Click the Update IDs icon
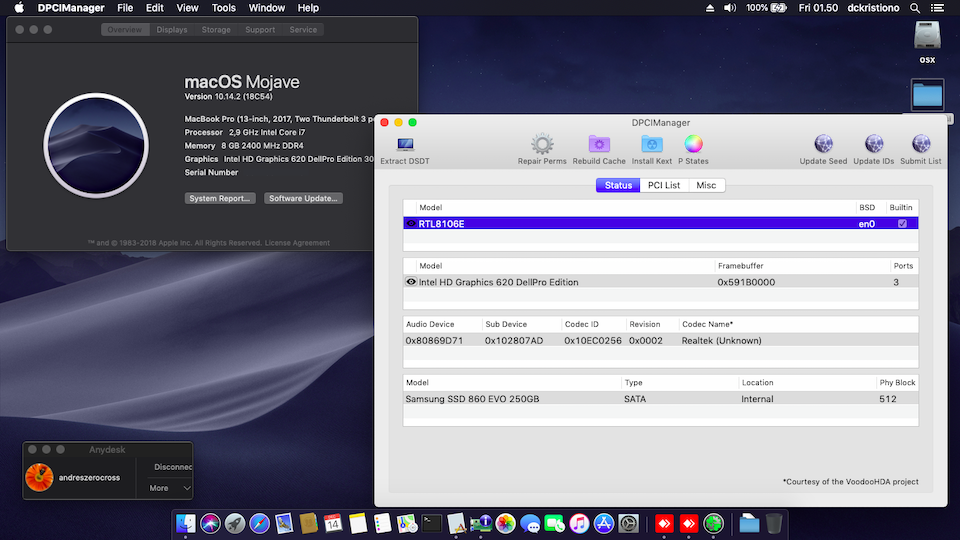The height and width of the screenshot is (540, 960). pos(873,145)
